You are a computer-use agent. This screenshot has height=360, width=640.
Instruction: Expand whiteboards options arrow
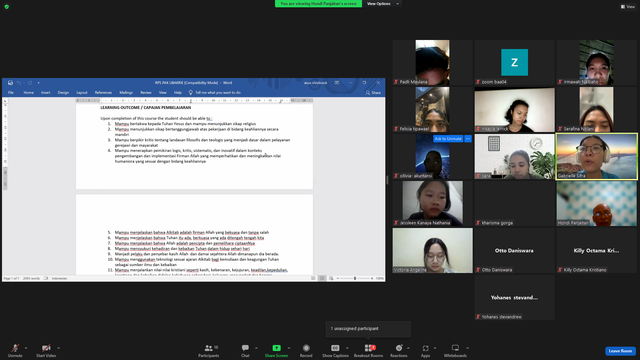[467, 348]
